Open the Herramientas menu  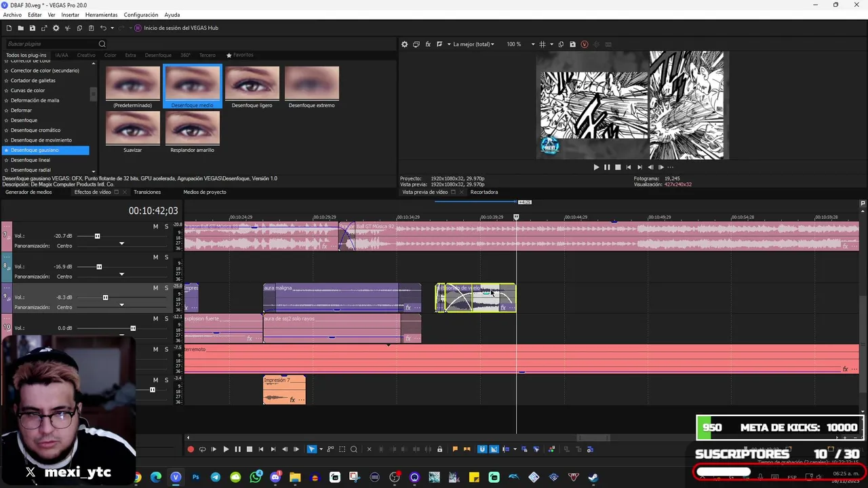(101, 15)
